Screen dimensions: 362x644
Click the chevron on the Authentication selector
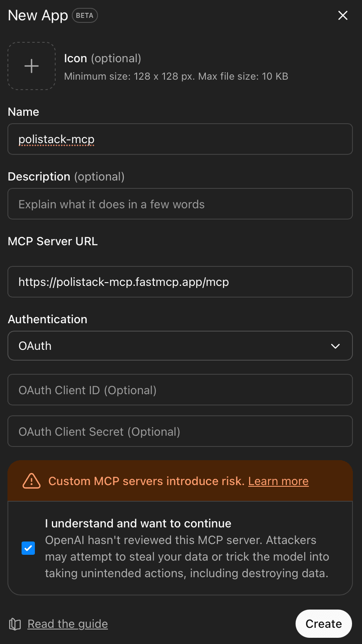(x=336, y=346)
